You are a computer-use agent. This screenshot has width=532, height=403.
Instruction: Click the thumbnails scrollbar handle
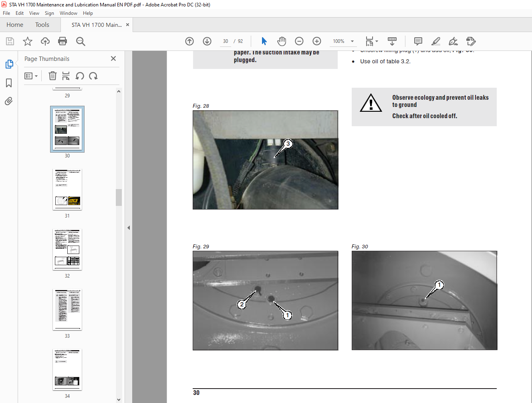[x=119, y=197]
